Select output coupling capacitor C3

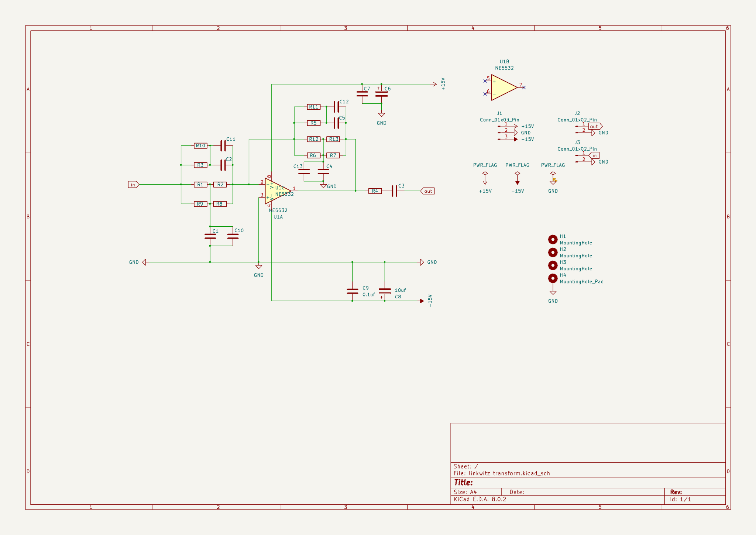pos(395,191)
